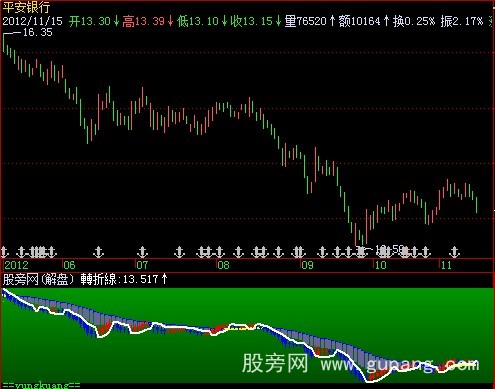Click the volume value 量76520
The height and width of the screenshot is (389, 495).
pos(305,22)
